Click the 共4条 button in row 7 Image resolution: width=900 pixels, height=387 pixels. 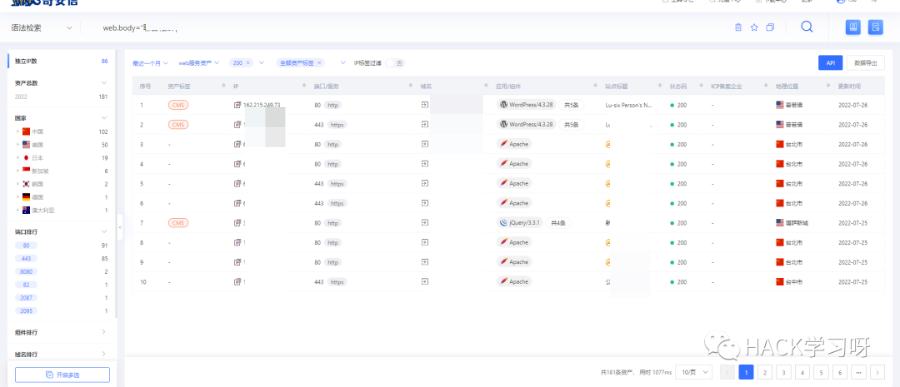coord(558,223)
